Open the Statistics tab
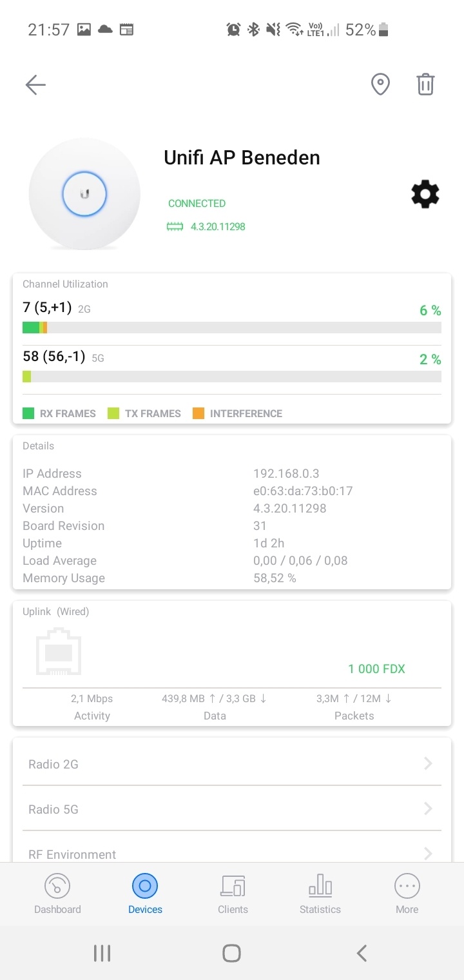Screen dimensions: 464x980 click(320, 894)
